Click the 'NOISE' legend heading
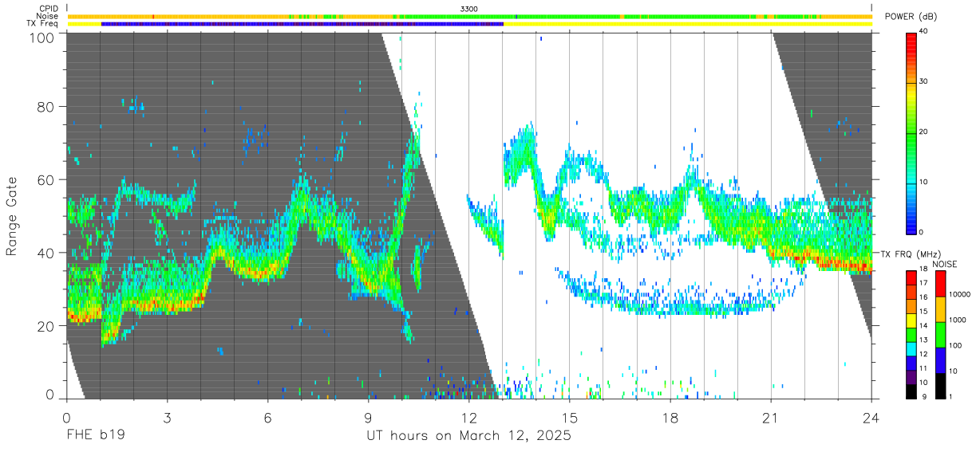Viewport: 980px width, 452px height. [x=945, y=264]
